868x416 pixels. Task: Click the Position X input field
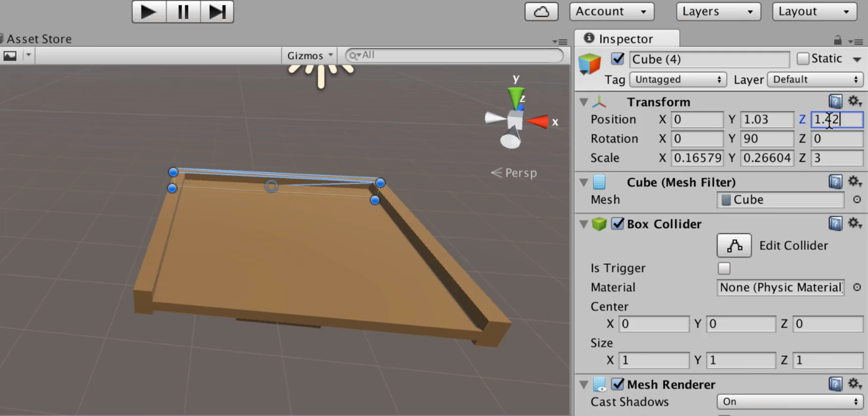pyautogui.click(x=697, y=119)
